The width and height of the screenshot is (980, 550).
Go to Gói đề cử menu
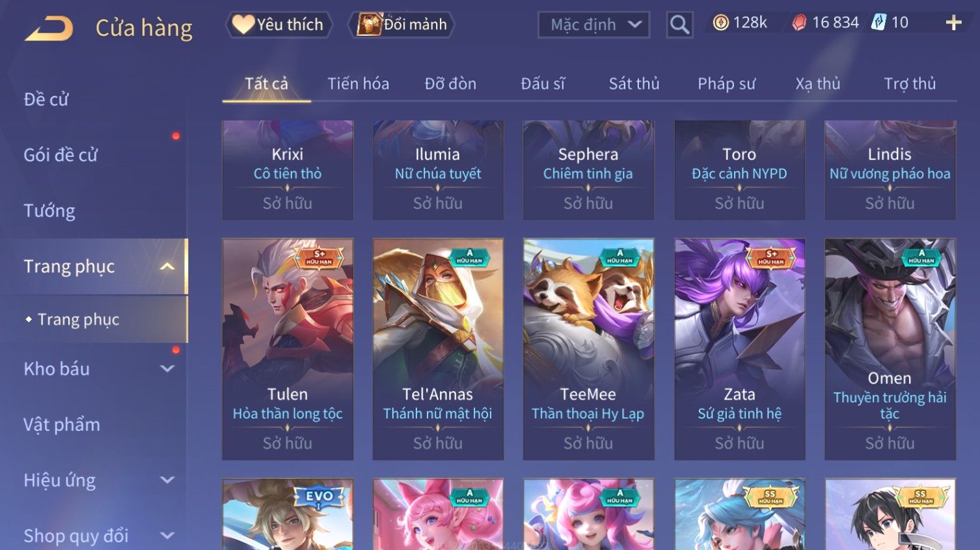pos(61,155)
